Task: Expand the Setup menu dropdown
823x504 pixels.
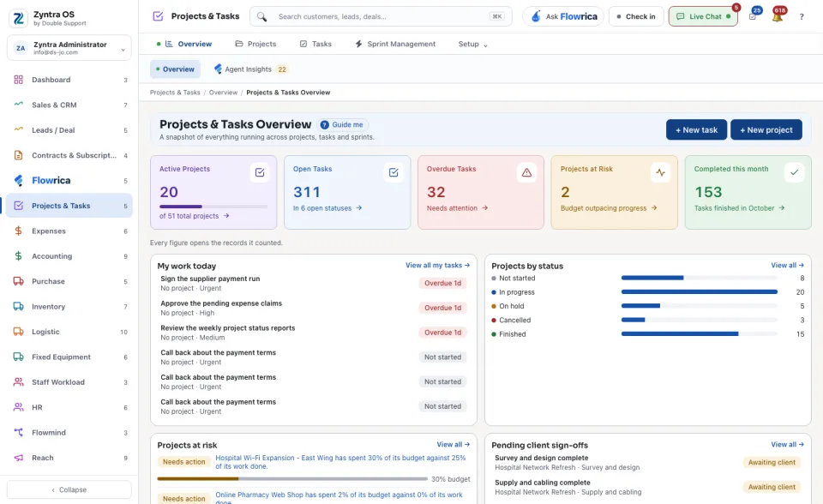Action: (x=473, y=44)
